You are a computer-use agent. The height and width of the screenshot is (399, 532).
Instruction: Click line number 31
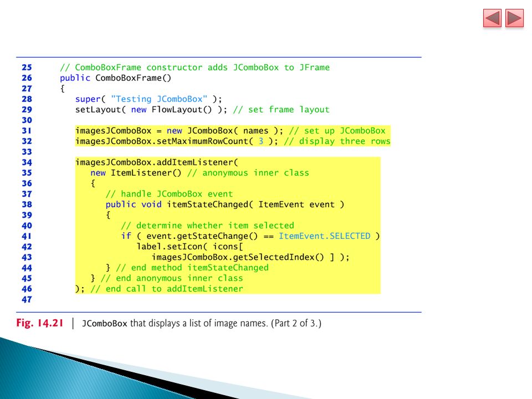[27, 131]
